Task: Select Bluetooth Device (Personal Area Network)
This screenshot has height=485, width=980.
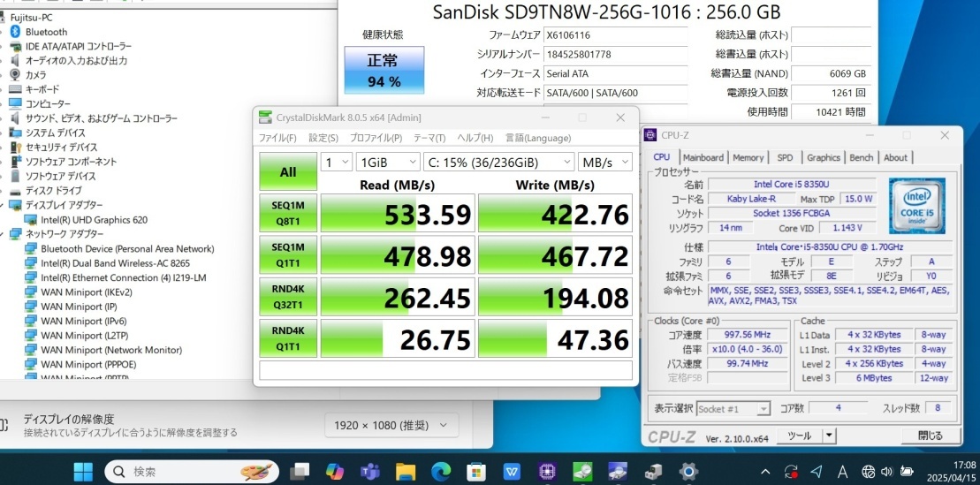Action: [127, 249]
